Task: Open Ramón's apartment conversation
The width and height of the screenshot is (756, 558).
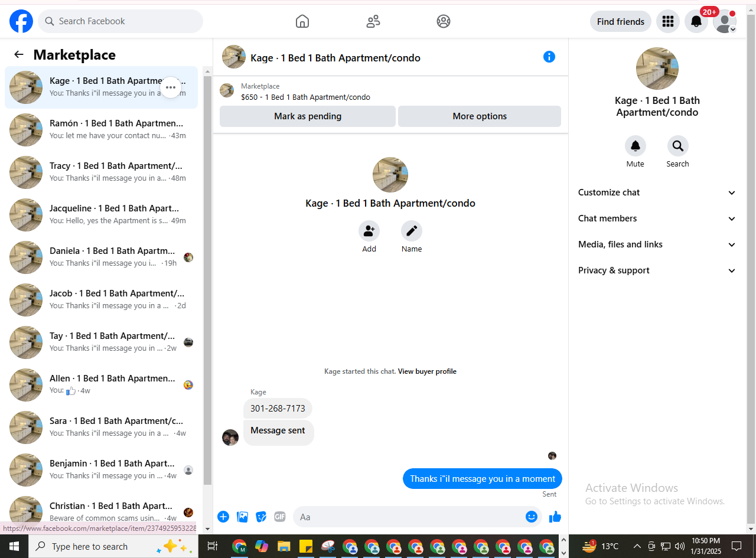Action: pos(101,130)
